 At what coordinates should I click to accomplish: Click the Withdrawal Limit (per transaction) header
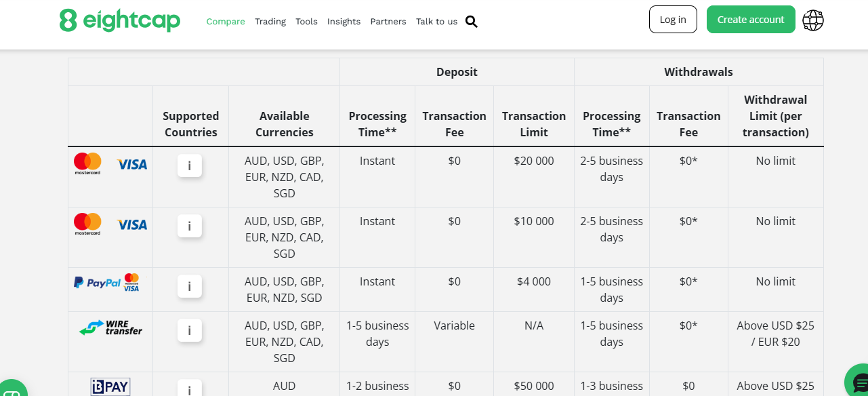(775, 116)
